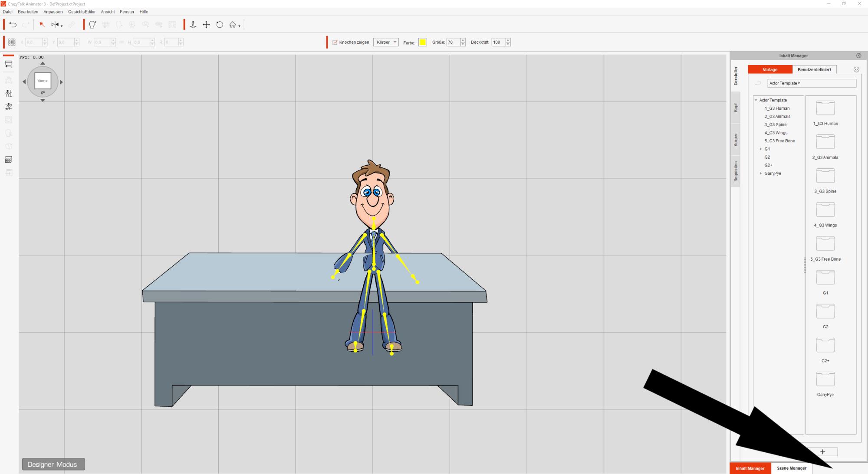This screenshot has height=474, width=868.
Task: Click the greyed eraser icon in toolbar
Action: 72,25
